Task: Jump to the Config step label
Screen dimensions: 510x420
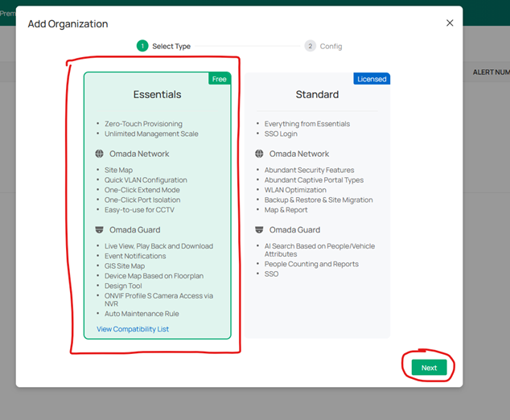Action: pyautogui.click(x=331, y=47)
